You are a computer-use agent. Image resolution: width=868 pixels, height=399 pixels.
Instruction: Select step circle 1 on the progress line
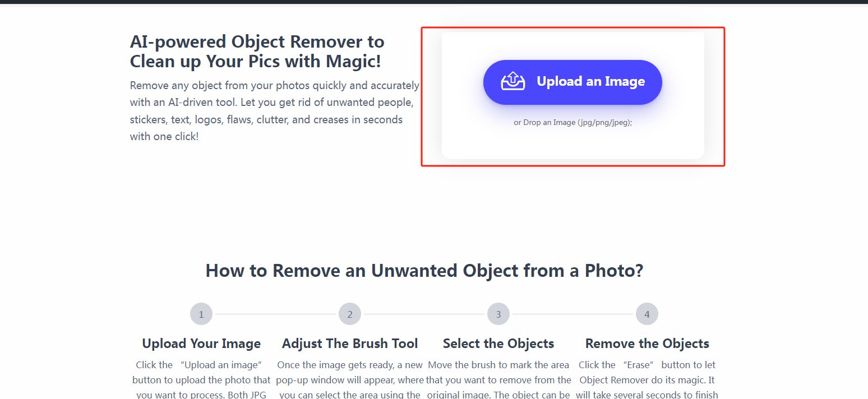[201, 314]
